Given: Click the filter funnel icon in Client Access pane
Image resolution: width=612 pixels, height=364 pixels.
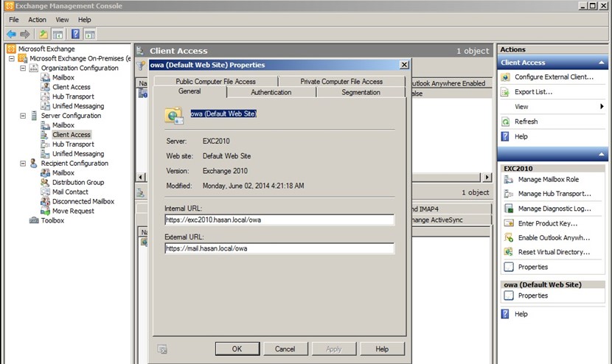Looking at the screenshot, I should pos(141,66).
